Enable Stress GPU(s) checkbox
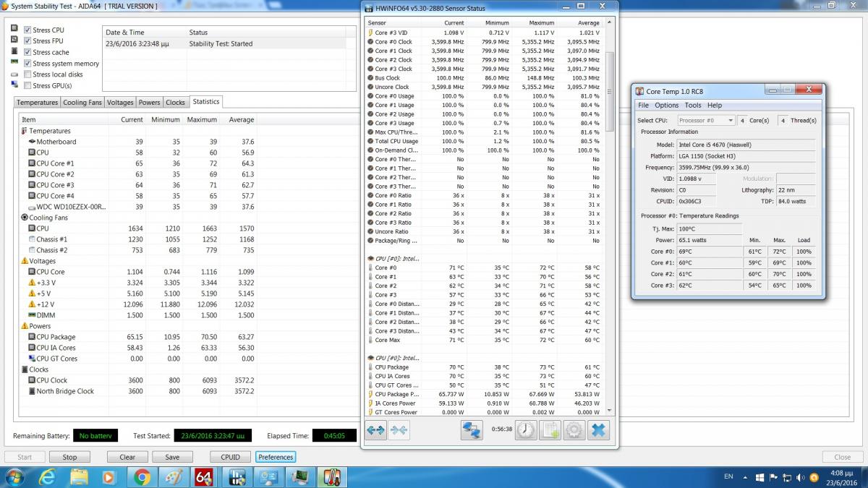The image size is (868, 488). (x=27, y=85)
